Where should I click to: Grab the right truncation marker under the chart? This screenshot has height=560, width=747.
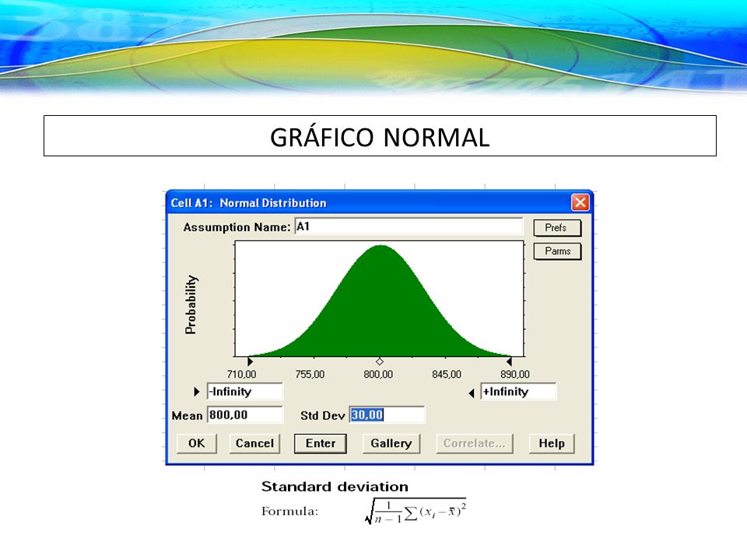tap(509, 362)
